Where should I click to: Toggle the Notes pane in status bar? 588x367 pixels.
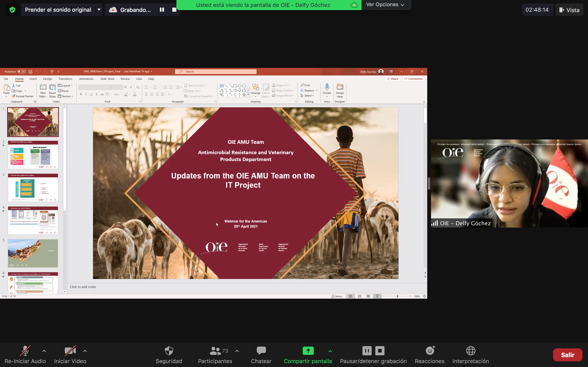pyautogui.click(x=337, y=296)
